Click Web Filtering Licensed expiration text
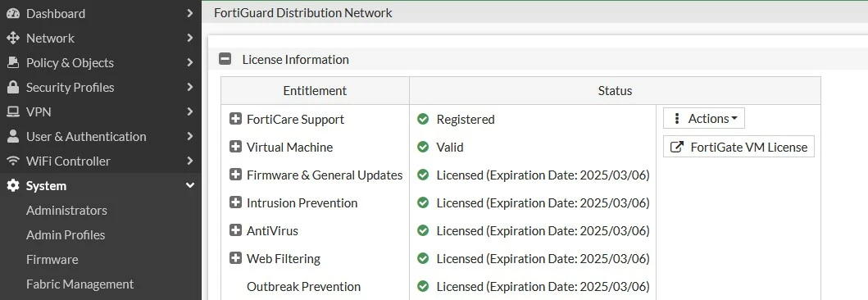Image resolution: width=868 pixels, height=300 pixels. (543, 258)
